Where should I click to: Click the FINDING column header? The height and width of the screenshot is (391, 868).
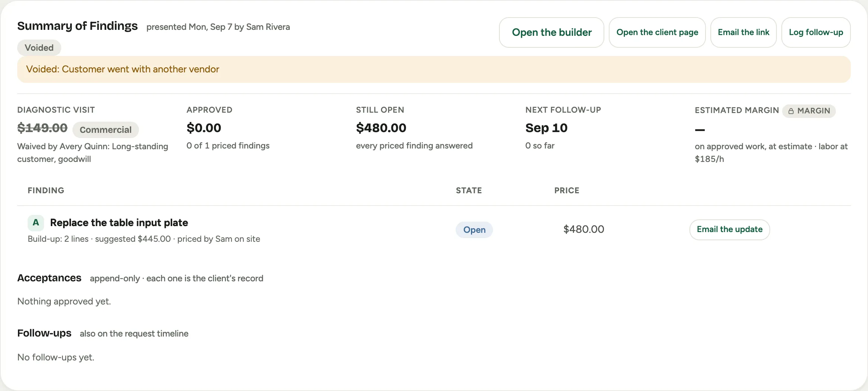point(46,191)
